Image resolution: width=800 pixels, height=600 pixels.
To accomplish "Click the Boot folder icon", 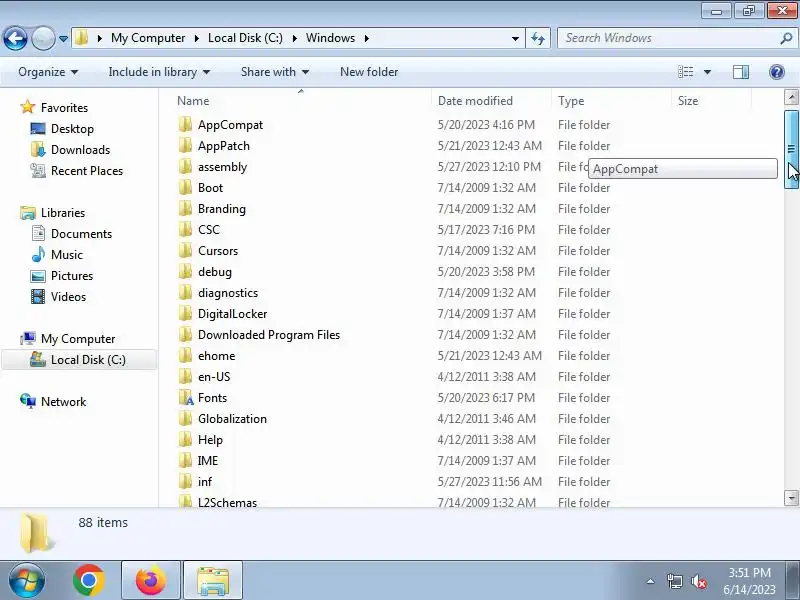I will pyautogui.click(x=186, y=188).
